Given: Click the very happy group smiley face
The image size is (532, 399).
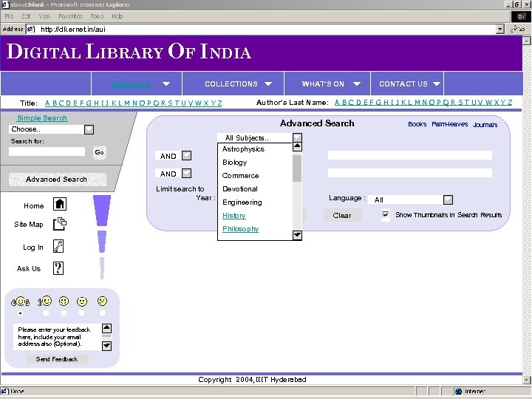Looking at the screenshot, I should click(21, 301).
